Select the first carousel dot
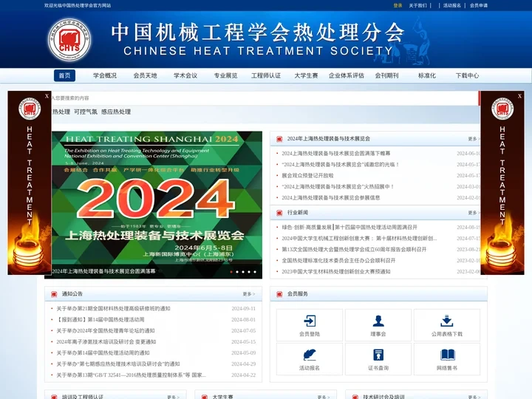 [x=231, y=272]
